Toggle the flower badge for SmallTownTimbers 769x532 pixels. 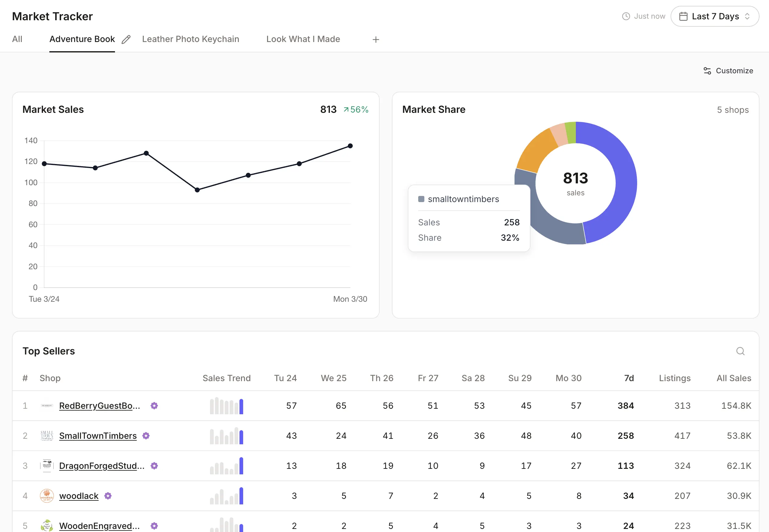click(x=146, y=435)
